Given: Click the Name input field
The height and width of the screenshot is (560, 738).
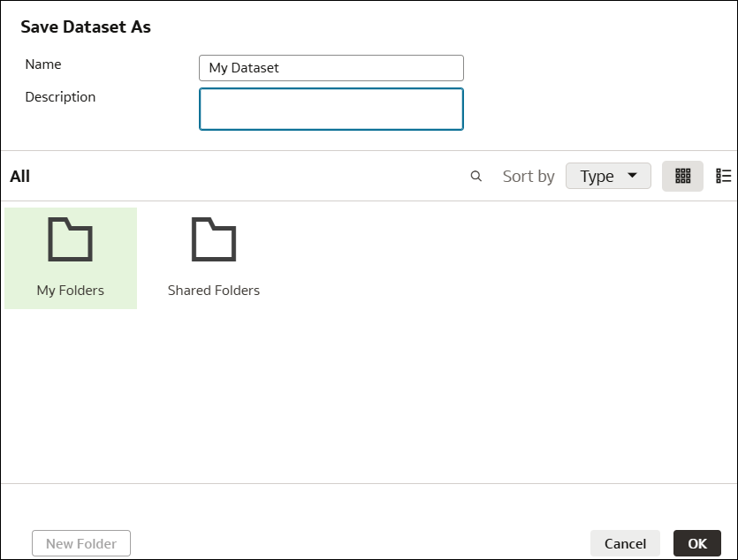Looking at the screenshot, I should [x=331, y=68].
